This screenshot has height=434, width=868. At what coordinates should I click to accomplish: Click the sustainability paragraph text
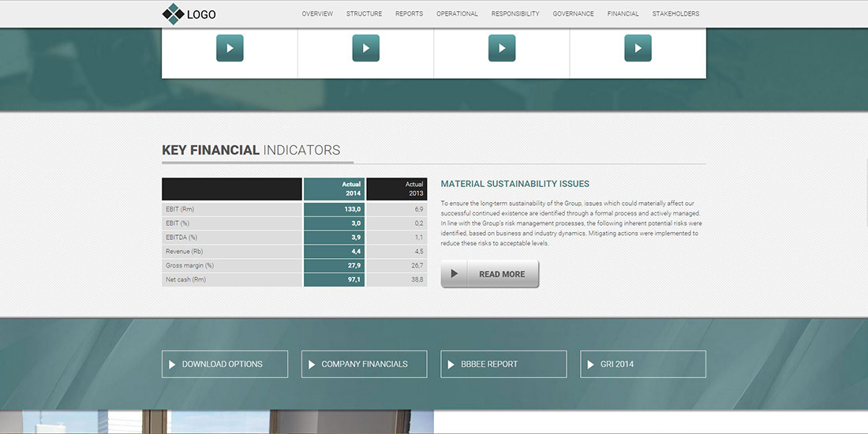(571, 223)
